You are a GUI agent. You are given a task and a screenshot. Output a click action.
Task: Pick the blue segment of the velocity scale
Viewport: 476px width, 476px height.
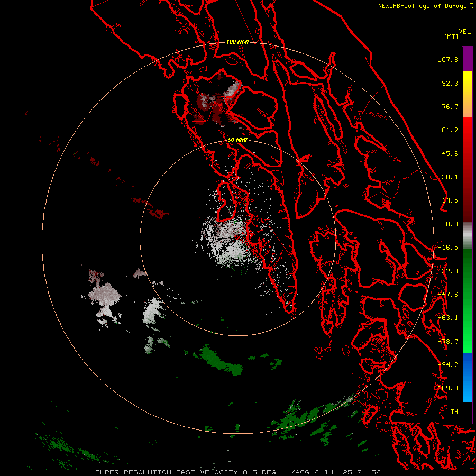click(467, 377)
